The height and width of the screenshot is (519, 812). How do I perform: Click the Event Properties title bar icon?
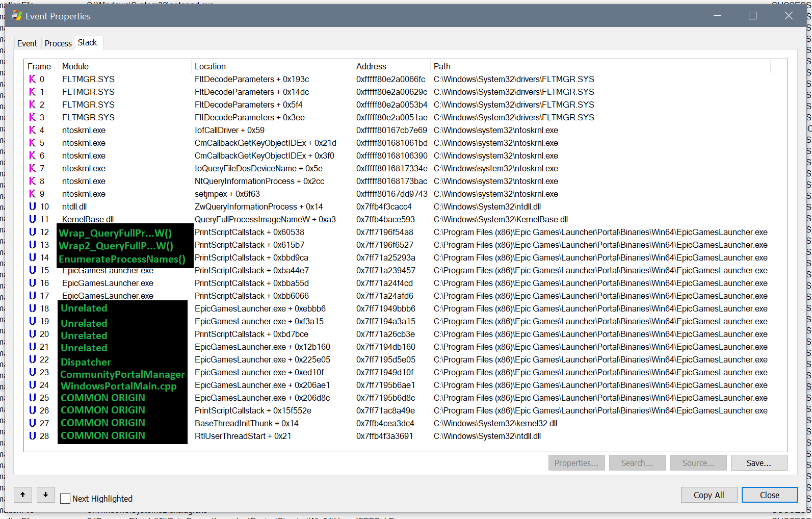16,16
